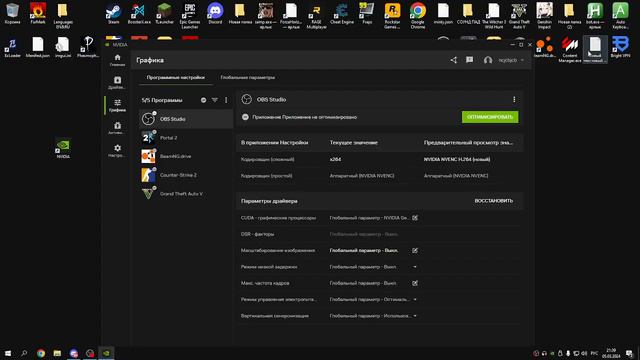Click NVIDIA NVENC H.264 preview value
Screen dimensions: 640x360
(x=457, y=159)
